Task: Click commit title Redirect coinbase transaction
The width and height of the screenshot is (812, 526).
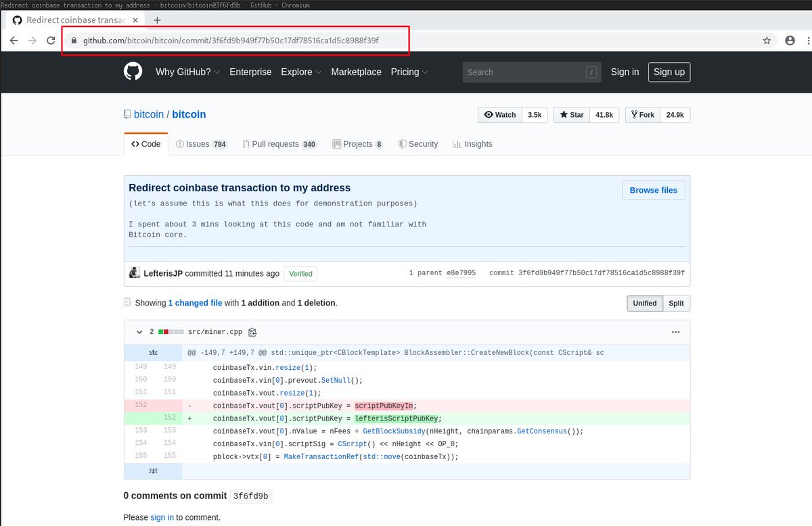Action: 240,187
